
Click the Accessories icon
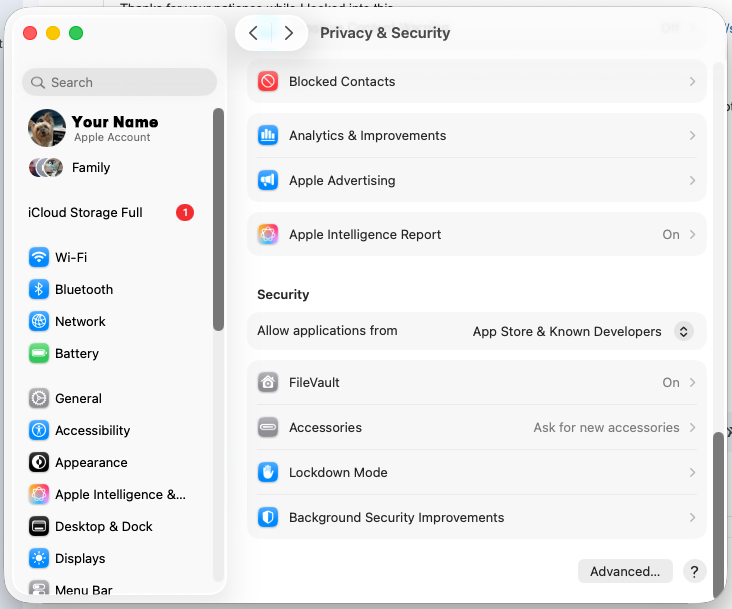click(268, 427)
